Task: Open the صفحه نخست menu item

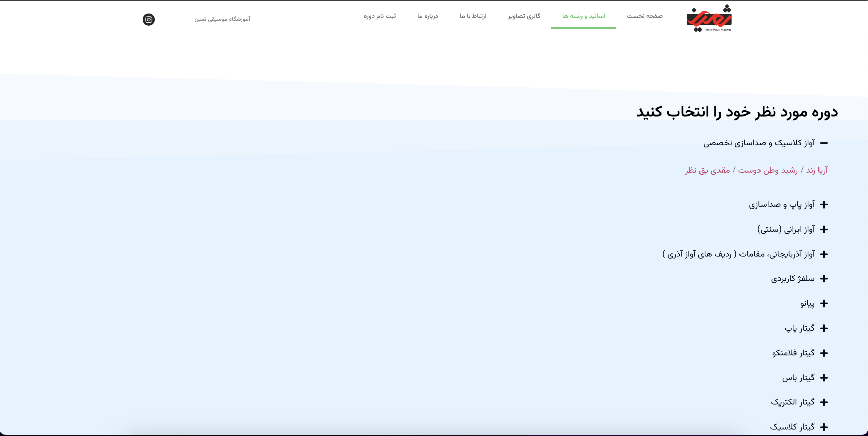Action: tap(644, 16)
